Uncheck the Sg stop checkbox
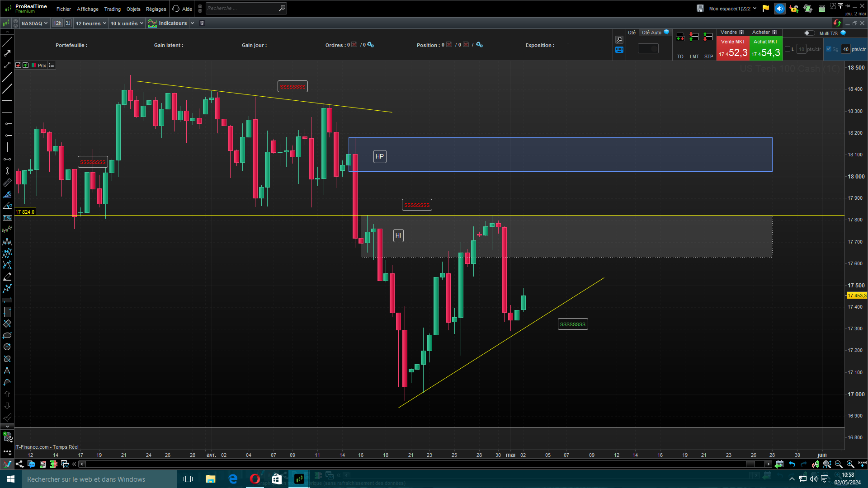Image resolution: width=868 pixels, height=488 pixels. 829,49
